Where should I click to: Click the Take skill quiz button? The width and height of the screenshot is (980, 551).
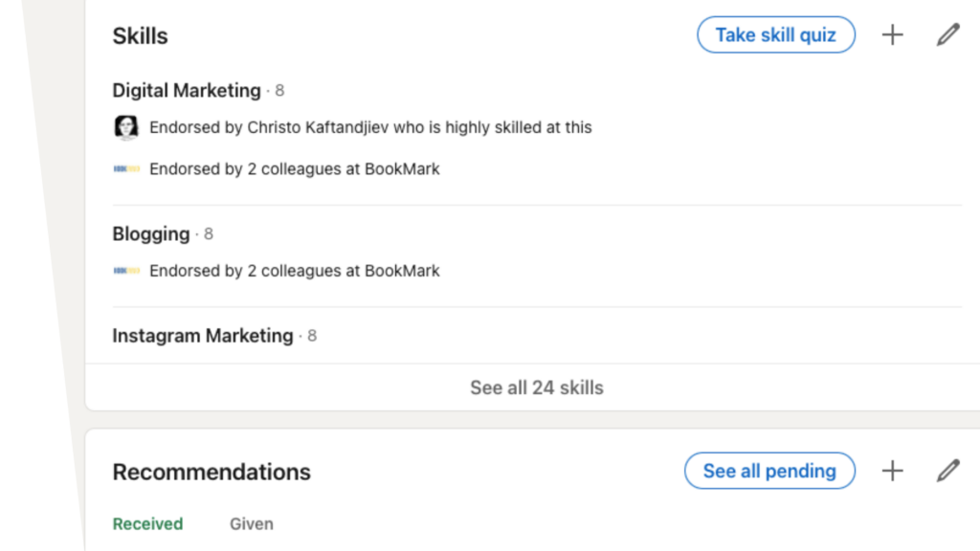pos(775,35)
